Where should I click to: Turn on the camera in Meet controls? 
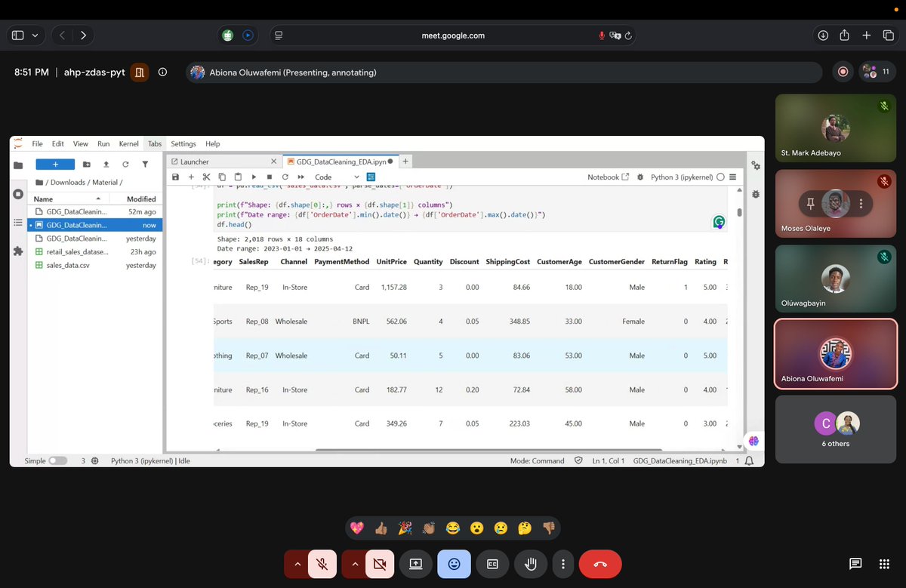click(379, 564)
